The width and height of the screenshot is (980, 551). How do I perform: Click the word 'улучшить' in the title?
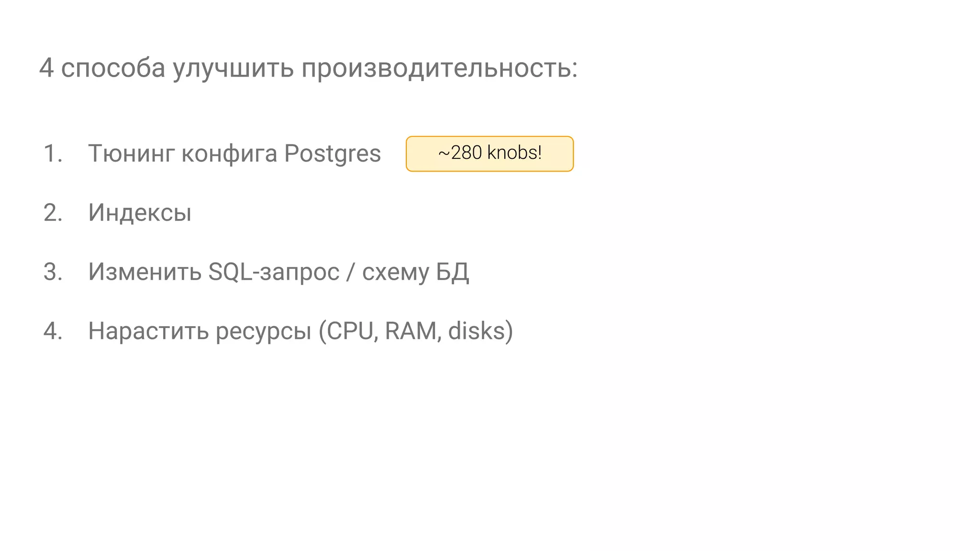(233, 69)
